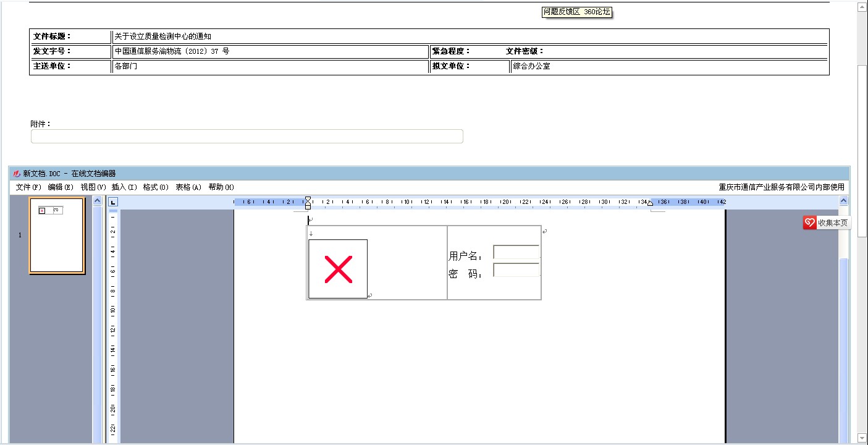Open the 视图(V) menu
Image resolution: width=868 pixels, height=445 pixels.
(93, 187)
